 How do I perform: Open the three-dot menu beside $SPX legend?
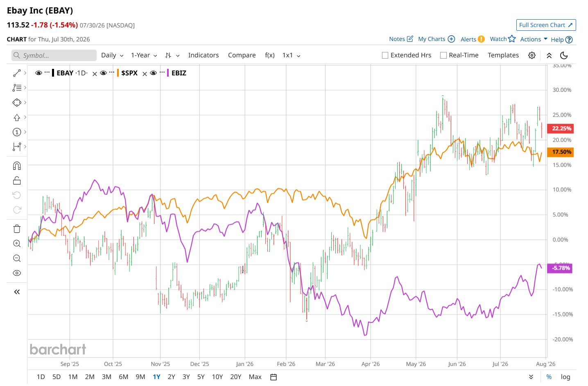(x=112, y=73)
